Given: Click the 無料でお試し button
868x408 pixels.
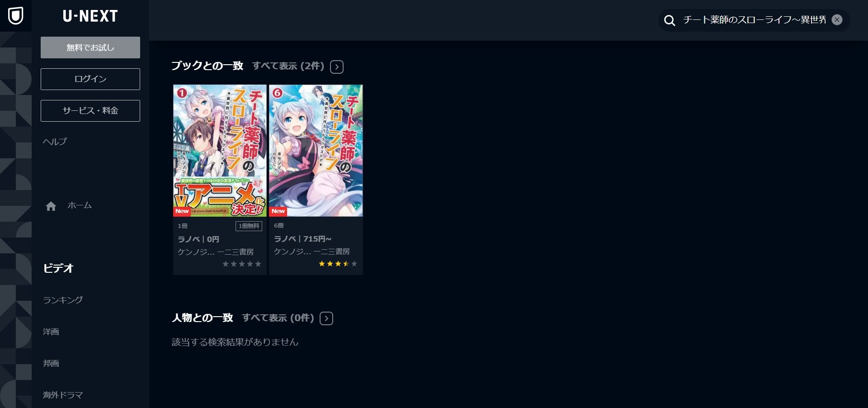Looking at the screenshot, I should click(90, 47).
